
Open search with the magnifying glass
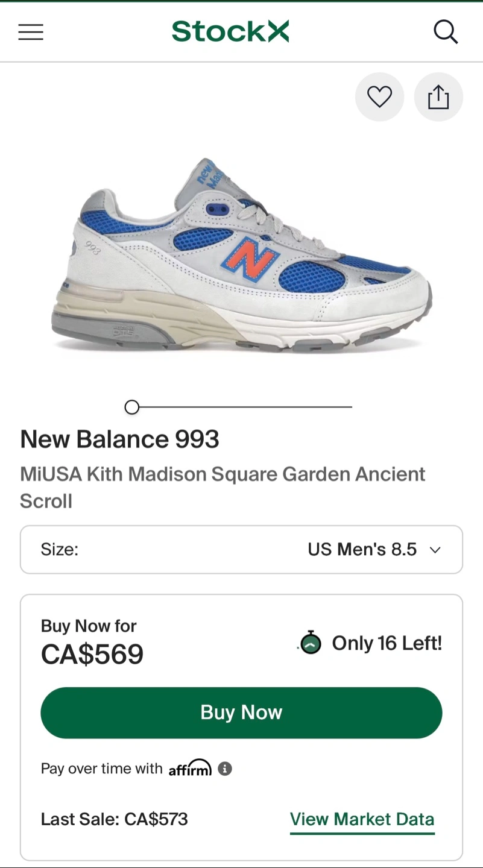(x=446, y=32)
